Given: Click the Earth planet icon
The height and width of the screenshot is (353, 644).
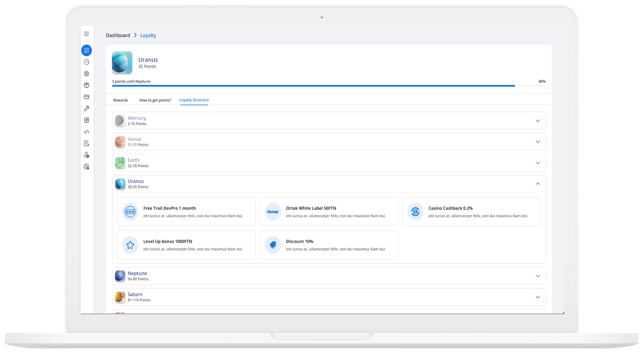Looking at the screenshot, I should click(x=120, y=163).
